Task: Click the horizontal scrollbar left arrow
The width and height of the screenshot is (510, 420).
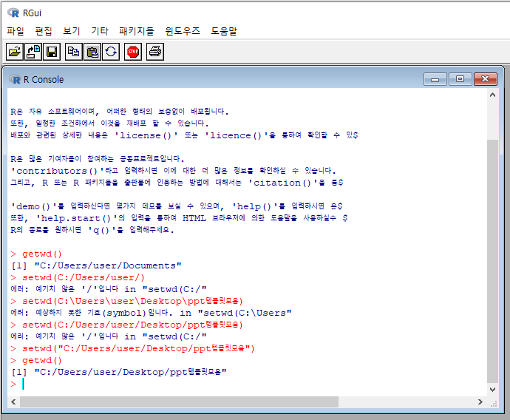Action: click(13, 402)
